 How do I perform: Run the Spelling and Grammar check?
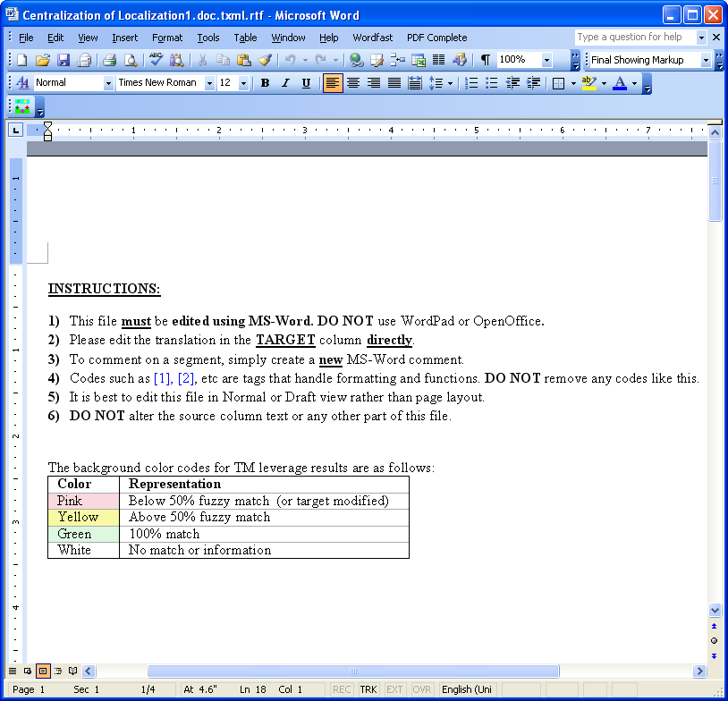click(156, 60)
